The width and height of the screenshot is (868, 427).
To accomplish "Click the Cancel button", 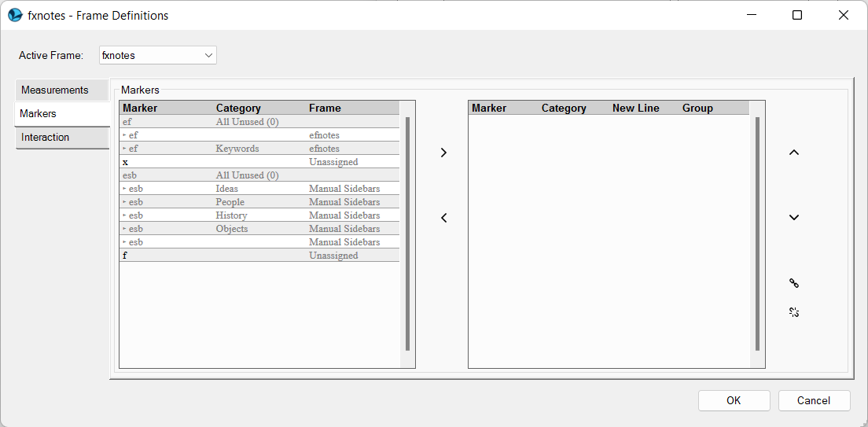I will [814, 400].
